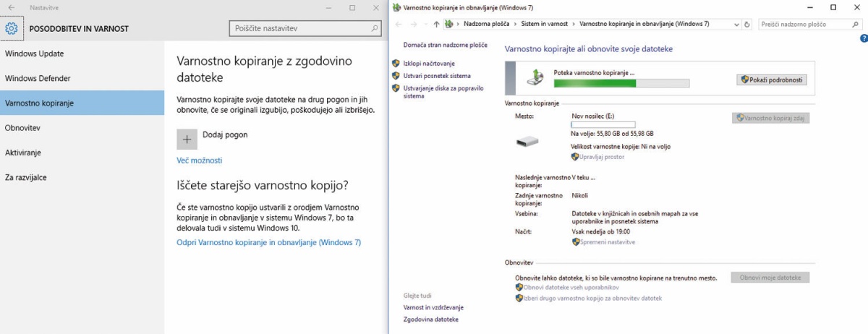Click the Obnovi moje datoteke button
This screenshot has width=868, height=334.
click(x=770, y=278)
